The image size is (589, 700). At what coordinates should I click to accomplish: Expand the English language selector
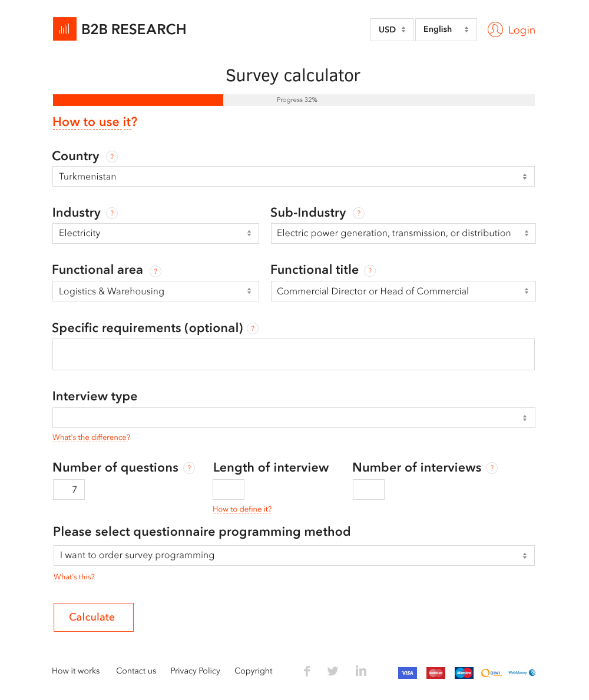pos(446,29)
